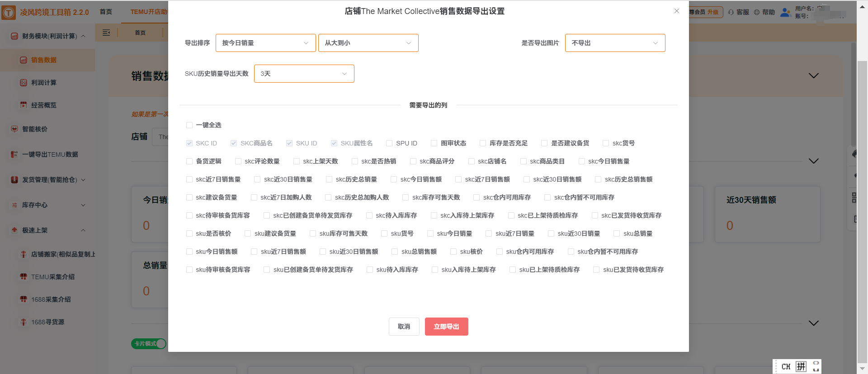
Task: Click the 店铺 selector input field
Action: 160,137
